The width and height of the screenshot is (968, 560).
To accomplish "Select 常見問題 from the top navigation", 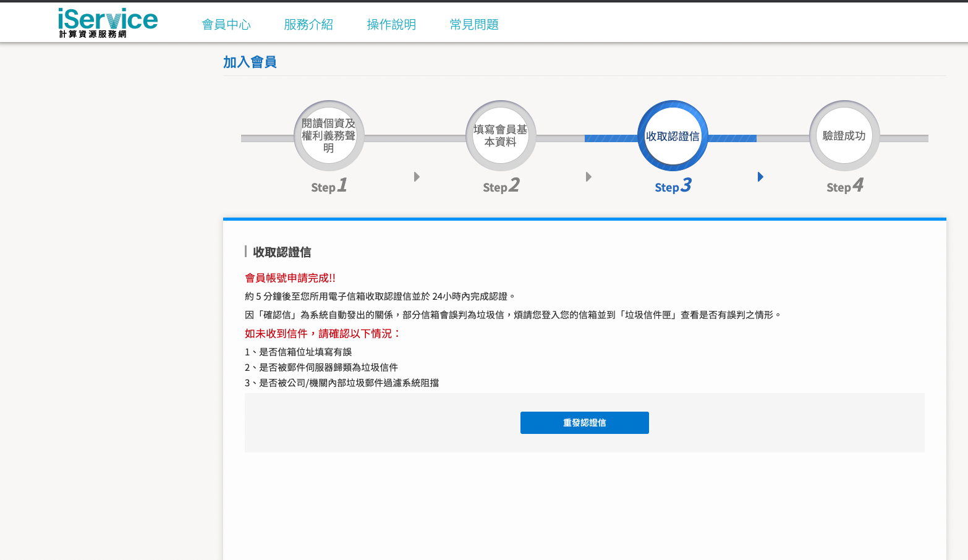I will pos(474,25).
